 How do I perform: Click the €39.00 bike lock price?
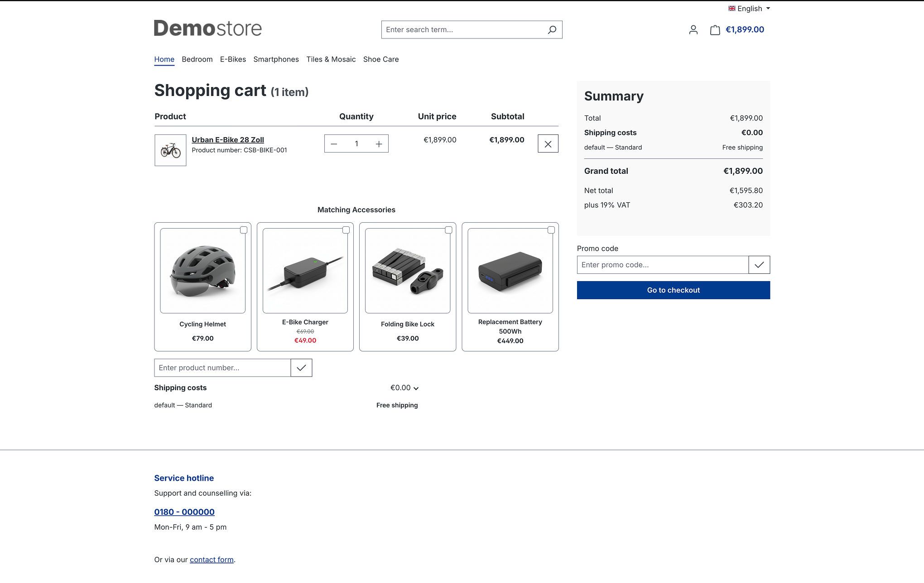click(408, 339)
